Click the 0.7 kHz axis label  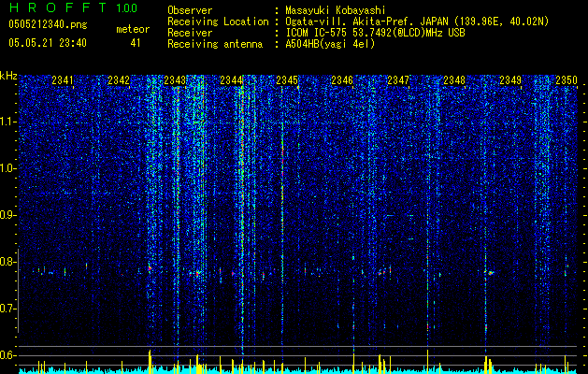pyautogui.click(x=8, y=309)
